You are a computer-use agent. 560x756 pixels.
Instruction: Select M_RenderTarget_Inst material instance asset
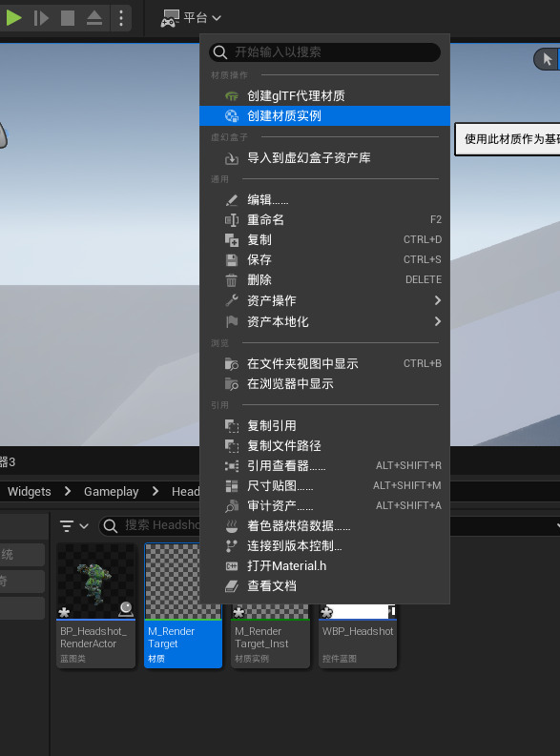(x=270, y=636)
